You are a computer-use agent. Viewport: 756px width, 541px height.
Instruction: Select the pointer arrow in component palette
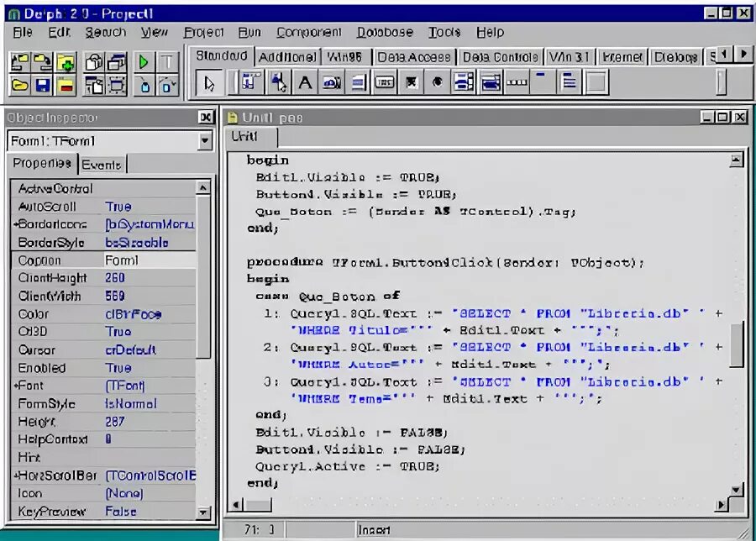click(x=209, y=83)
